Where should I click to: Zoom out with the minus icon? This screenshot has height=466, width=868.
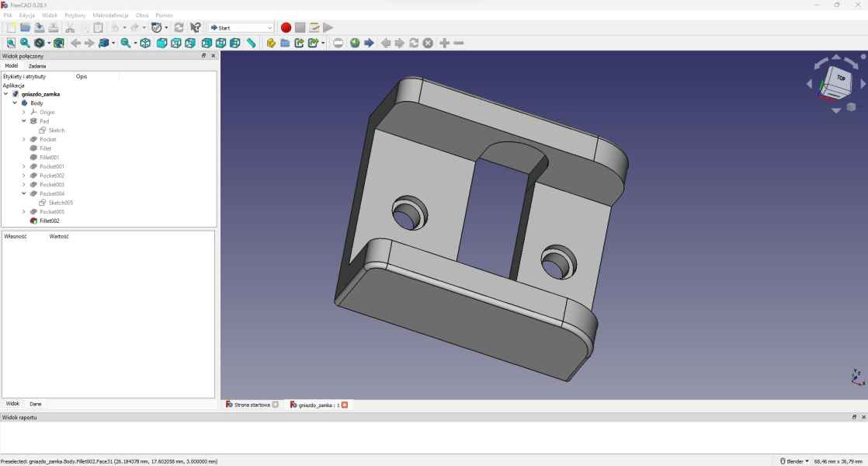[x=459, y=43]
